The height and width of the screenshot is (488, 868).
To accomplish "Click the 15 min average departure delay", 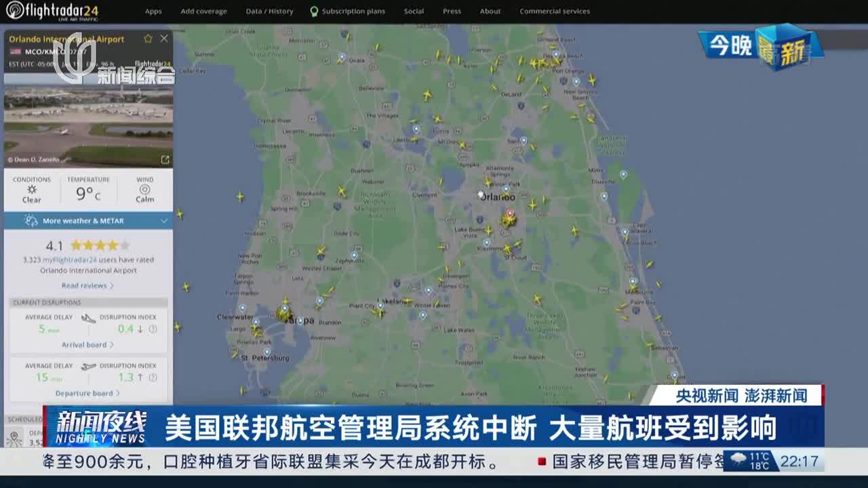I will coord(49,378).
